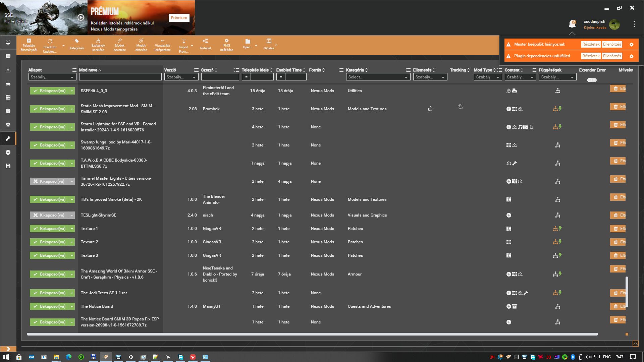Click the Prémium button on banner
Image resolution: width=644 pixels, height=362 pixels.
pyautogui.click(x=179, y=18)
